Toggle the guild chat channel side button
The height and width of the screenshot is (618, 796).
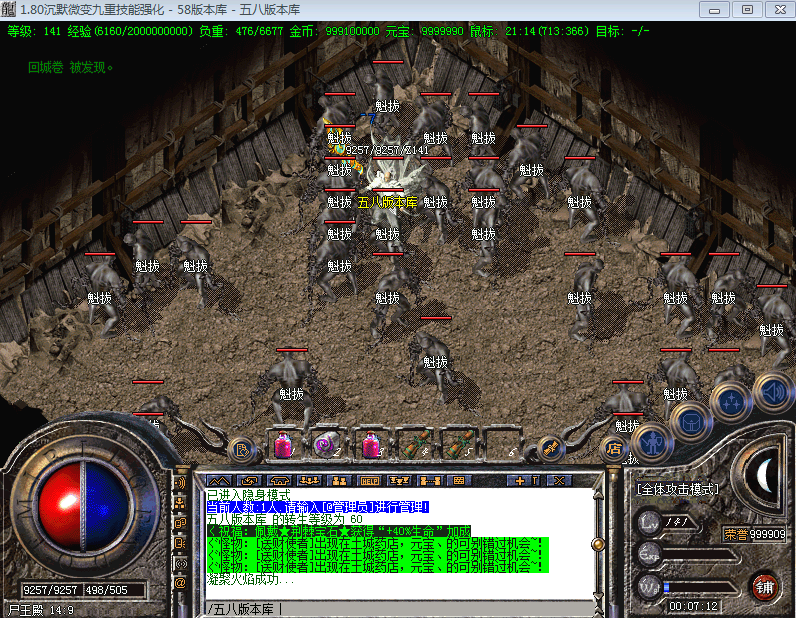tap(181, 523)
